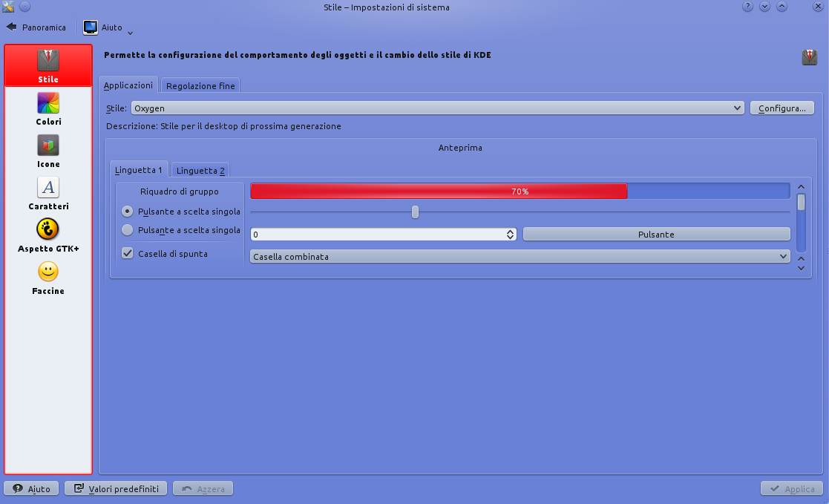Viewport: 829px width, 504px height.
Task: Open the Aiuto toolbar menu
Action: [108, 27]
